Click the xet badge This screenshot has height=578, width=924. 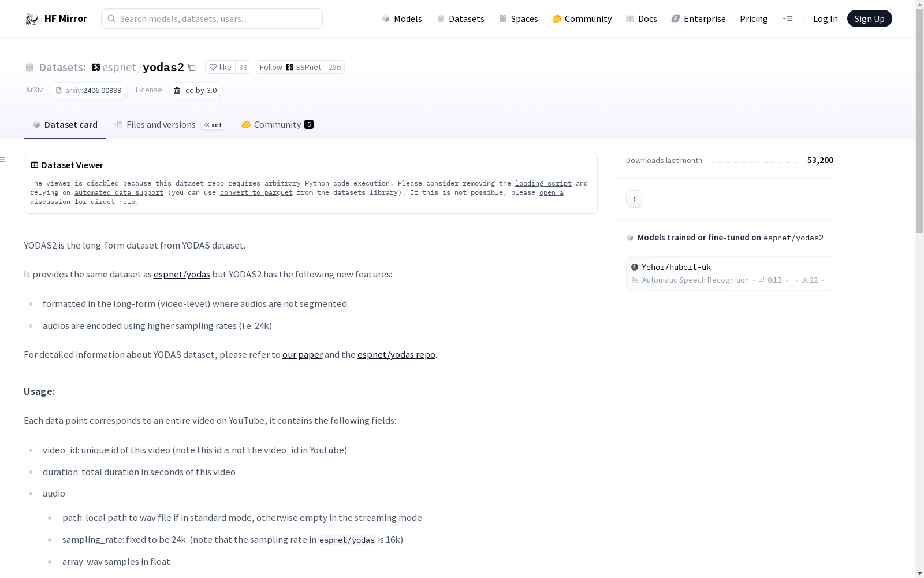point(213,125)
